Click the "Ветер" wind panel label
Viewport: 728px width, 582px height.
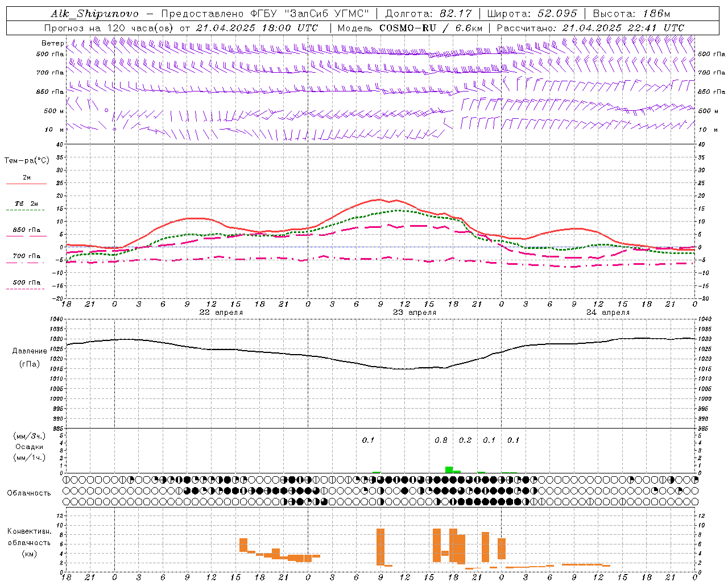tap(52, 43)
